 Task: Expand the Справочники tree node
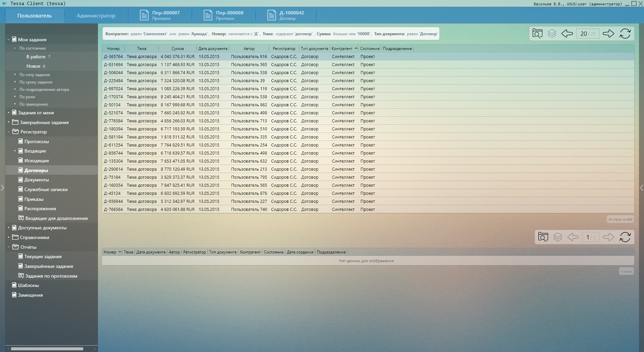point(8,237)
